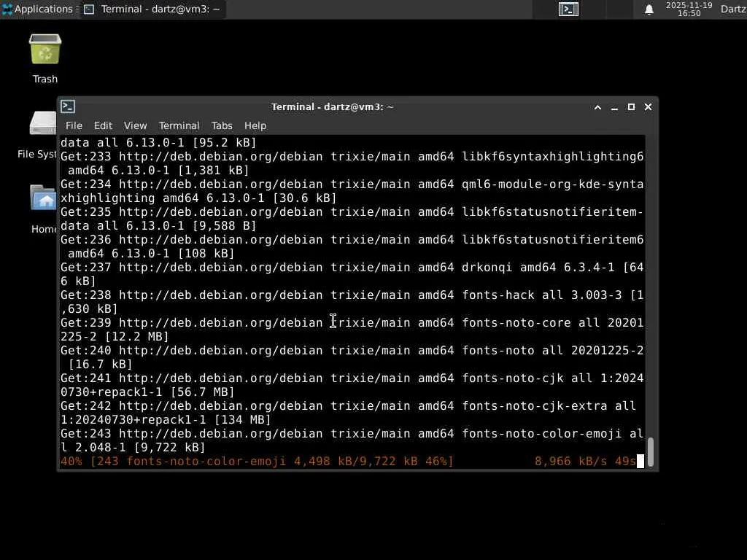Click the Get:240 fonts-noto line
This screenshot has width=747, height=560.
pyautogui.click(x=352, y=357)
